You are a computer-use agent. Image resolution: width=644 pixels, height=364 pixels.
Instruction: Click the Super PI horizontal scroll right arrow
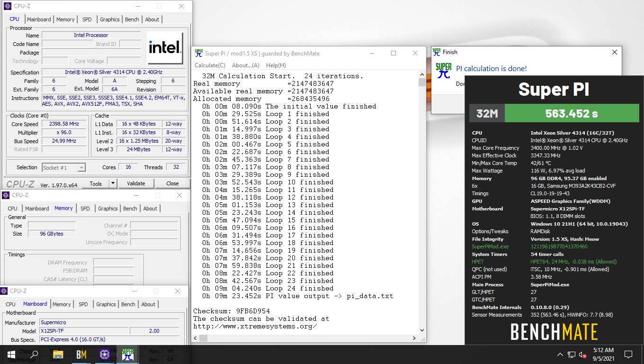click(414, 338)
